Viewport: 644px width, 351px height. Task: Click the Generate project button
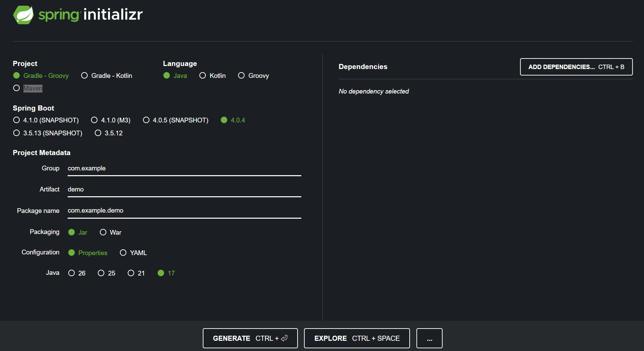pyautogui.click(x=250, y=338)
